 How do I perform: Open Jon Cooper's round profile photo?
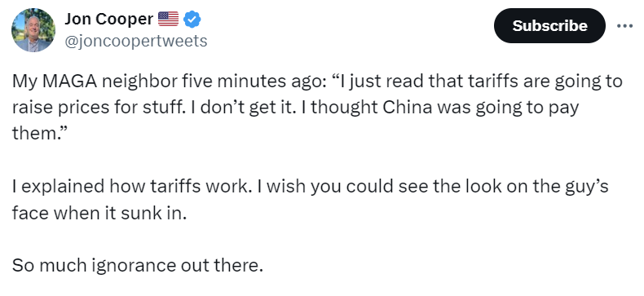point(33,30)
